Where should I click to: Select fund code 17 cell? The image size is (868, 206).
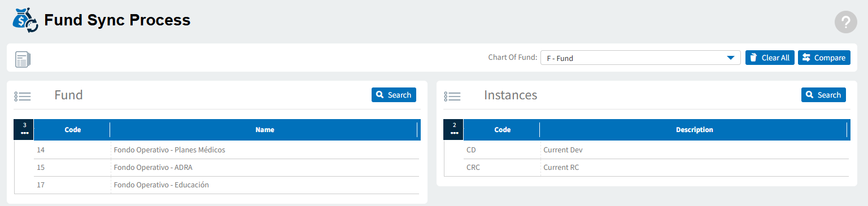click(72, 185)
